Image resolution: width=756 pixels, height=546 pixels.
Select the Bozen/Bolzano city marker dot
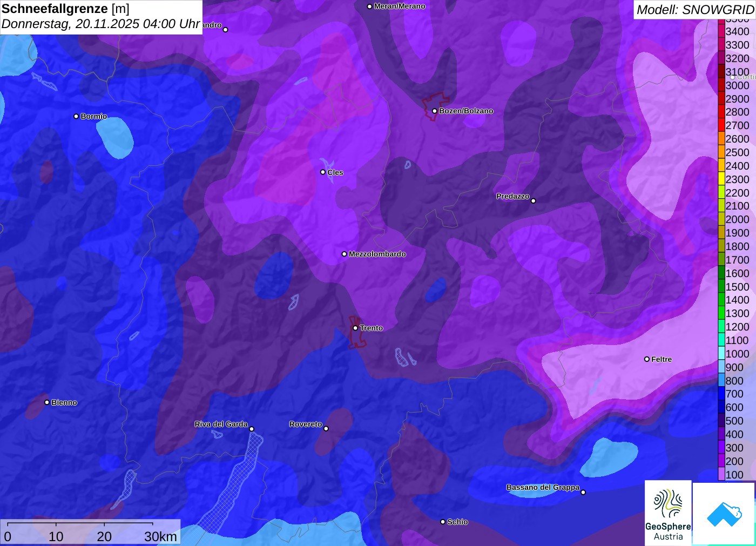[435, 111]
